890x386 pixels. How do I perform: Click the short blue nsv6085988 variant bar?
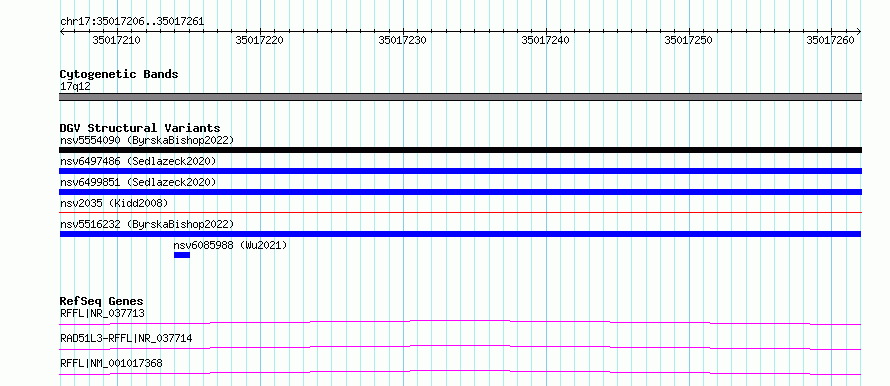click(182, 255)
